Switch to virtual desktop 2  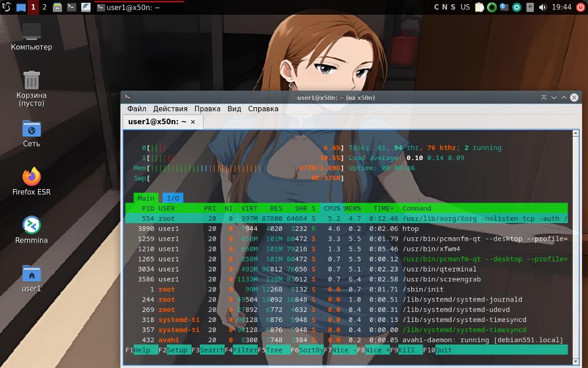click(45, 7)
